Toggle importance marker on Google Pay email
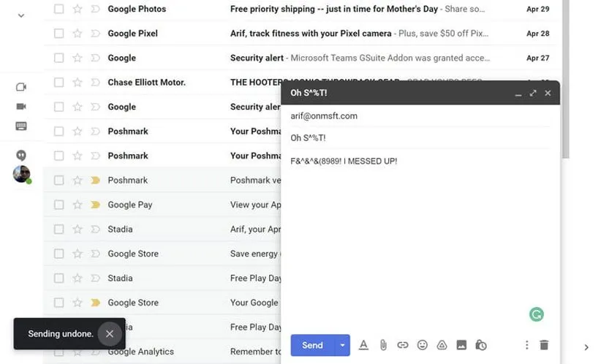The height and width of the screenshot is (364, 601). pyautogui.click(x=95, y=205)
